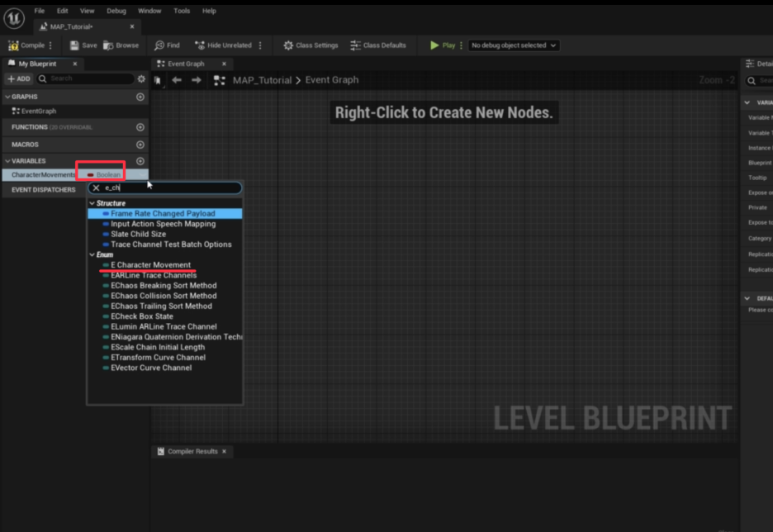This screenshot has width=773, height=532.
Task: Select the CharacterMovements variable
Action: click(44, 174)
